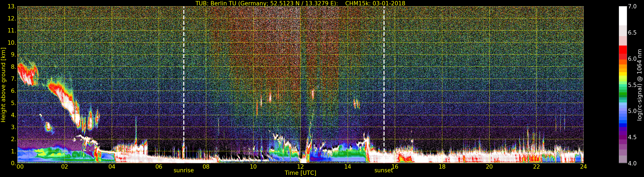The image size is (644, 177).
Task: Click the time axis tick label '22'
Action: [x=536, y=166]
